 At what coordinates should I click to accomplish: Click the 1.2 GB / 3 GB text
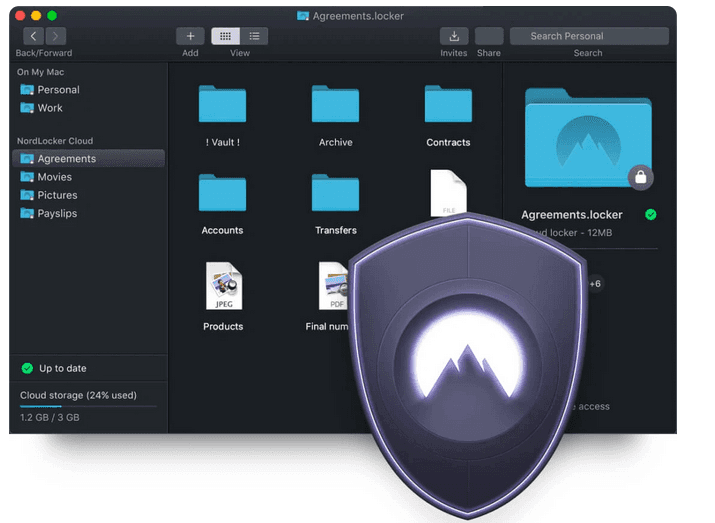50,418
